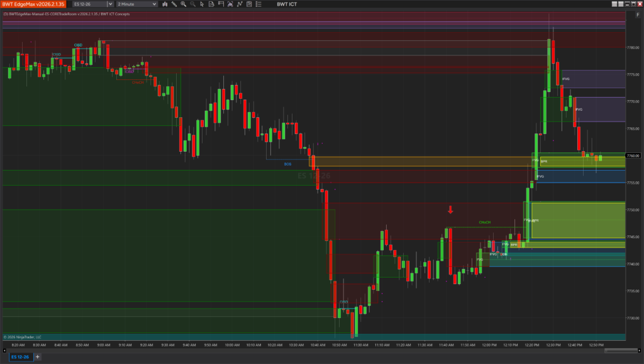Click the red down arrow signal marker
This screenshot has height=364, width=644.
click(450, 210)
